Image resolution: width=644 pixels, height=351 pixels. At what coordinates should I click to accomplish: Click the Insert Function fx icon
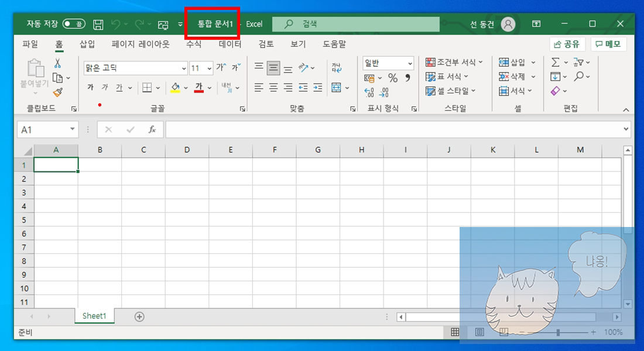pyautogui.click(x=152, y=130)
